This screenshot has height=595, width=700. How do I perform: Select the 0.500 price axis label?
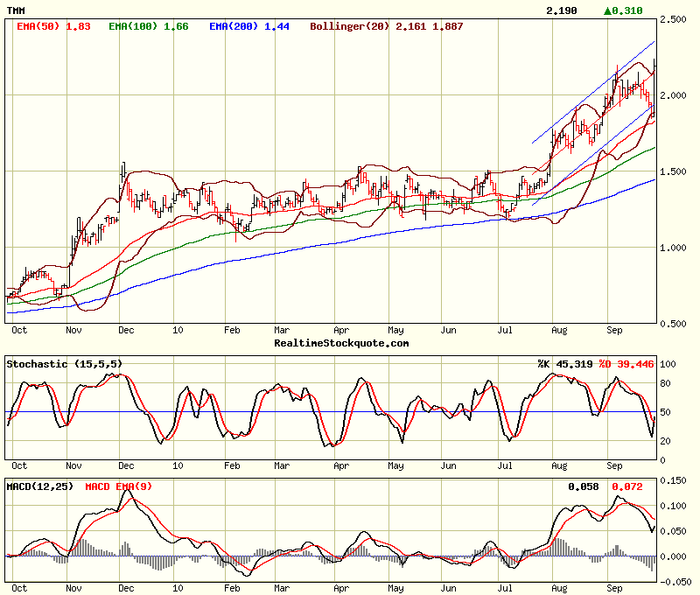(673, 324)
